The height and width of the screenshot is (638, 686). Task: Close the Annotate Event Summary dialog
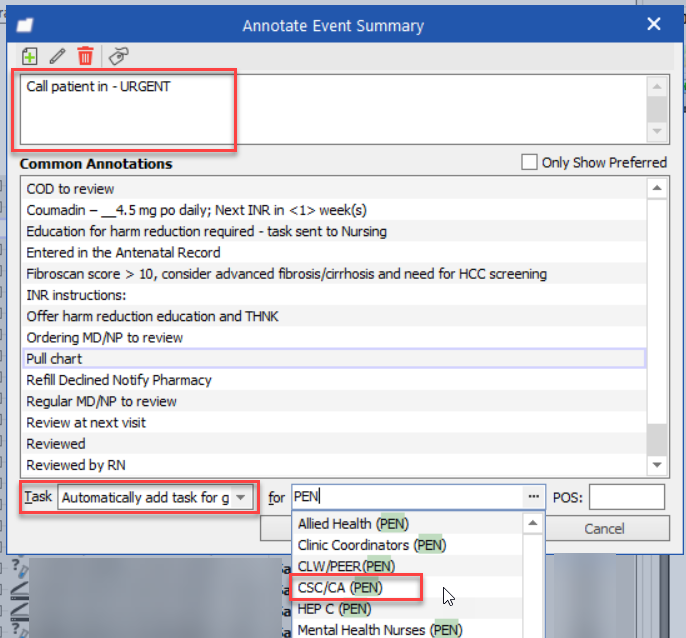pos(654,25)
